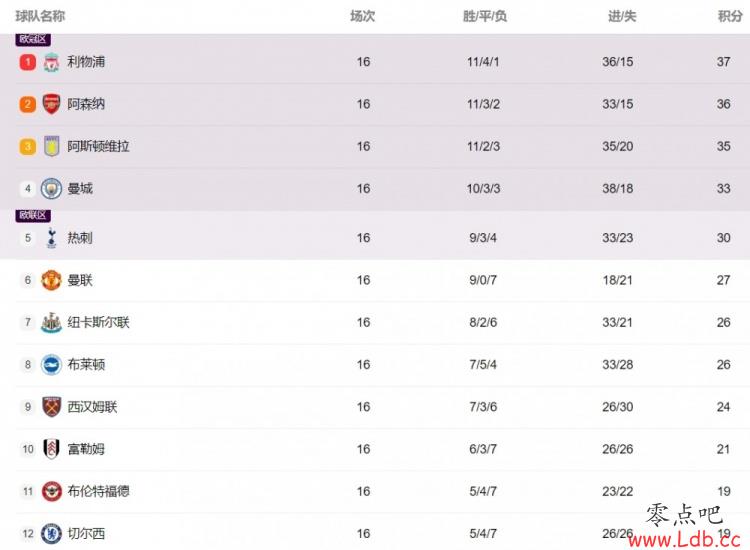Open the Chelsea crest icon

pyautogui.click(x=51, y=533)
